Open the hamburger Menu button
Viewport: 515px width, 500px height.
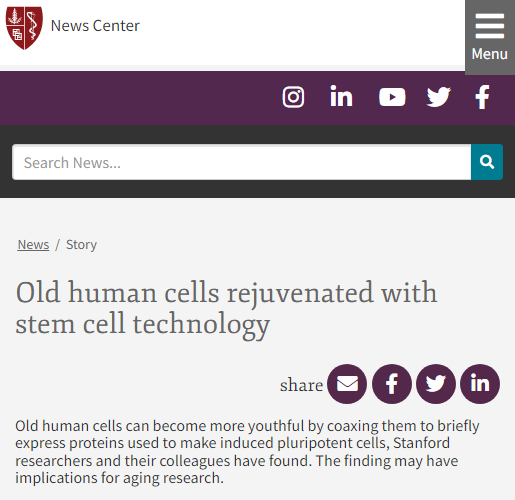490,37
